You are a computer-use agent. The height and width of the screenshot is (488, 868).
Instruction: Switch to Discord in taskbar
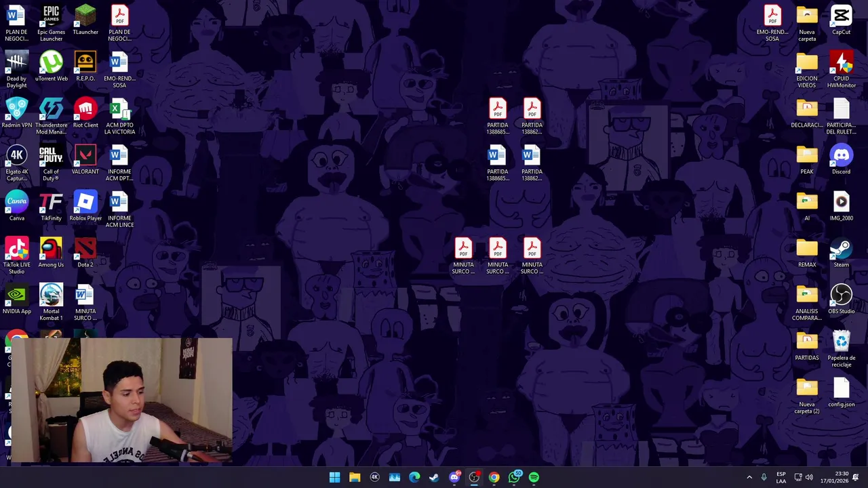tap(454, 477)
